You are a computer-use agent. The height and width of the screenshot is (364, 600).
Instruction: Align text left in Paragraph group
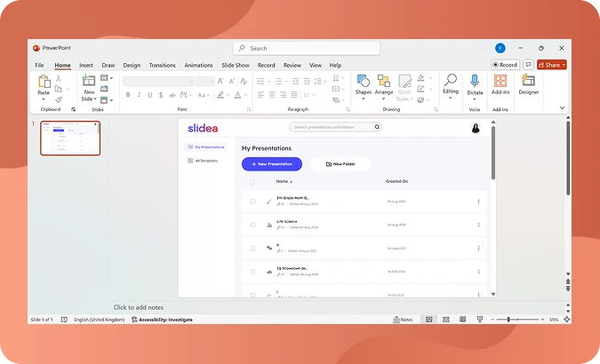click(261, 94)
